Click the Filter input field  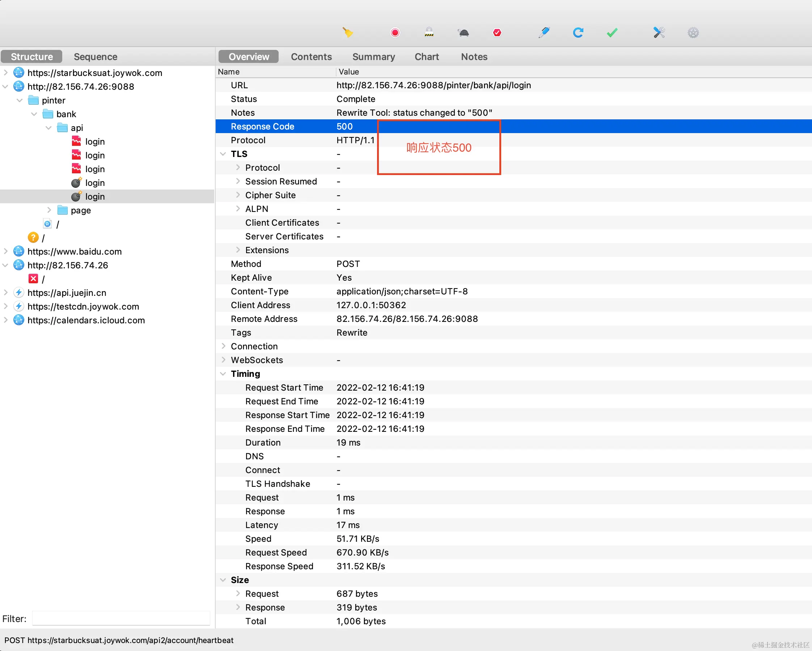121,618
